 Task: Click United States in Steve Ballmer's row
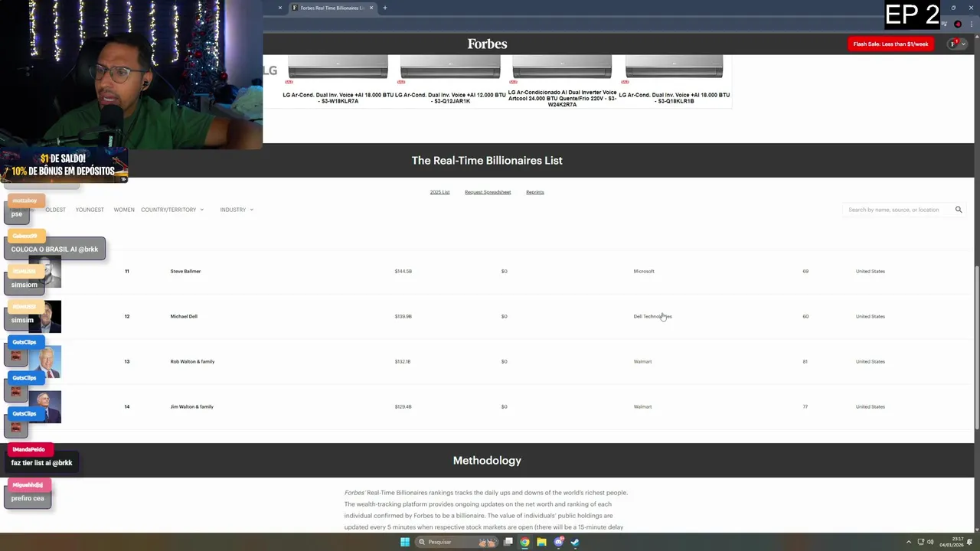click(870, 271)
